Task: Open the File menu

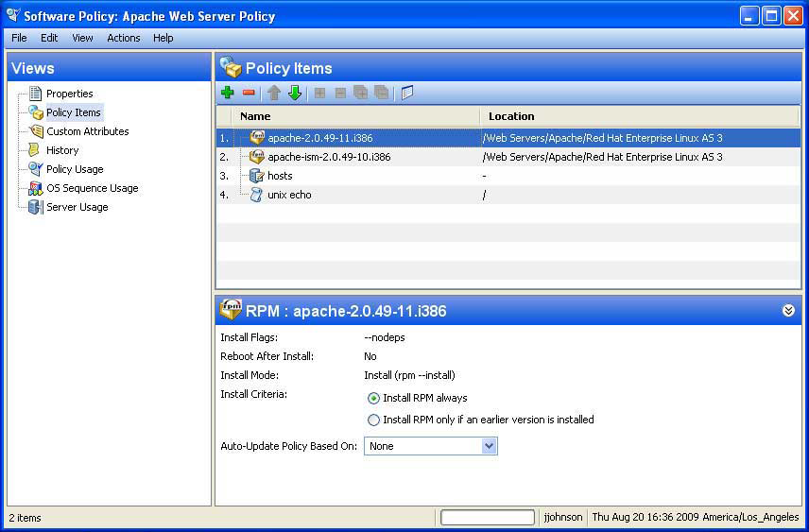Action: point(19,38)
